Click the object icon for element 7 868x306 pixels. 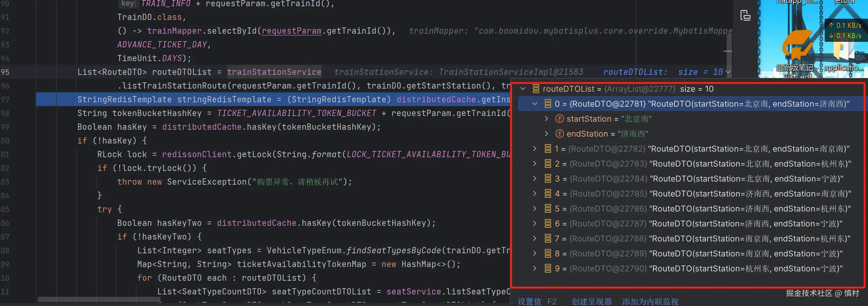tap(548, 239)
